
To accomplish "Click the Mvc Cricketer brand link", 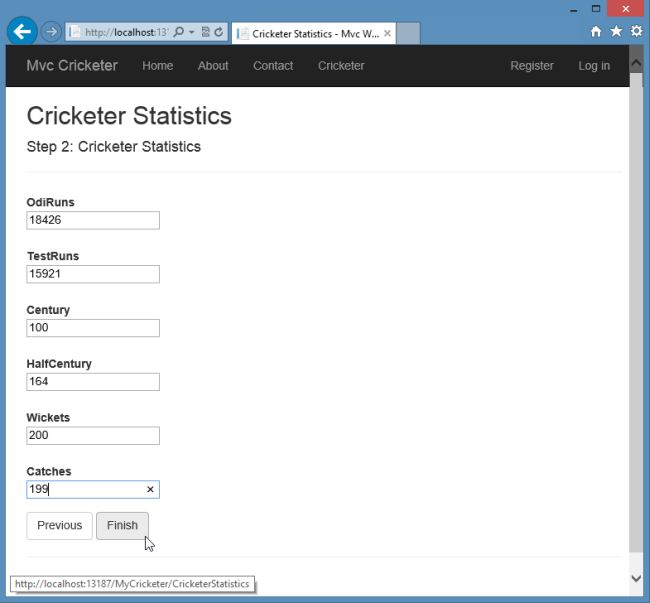I will point(72,65).
